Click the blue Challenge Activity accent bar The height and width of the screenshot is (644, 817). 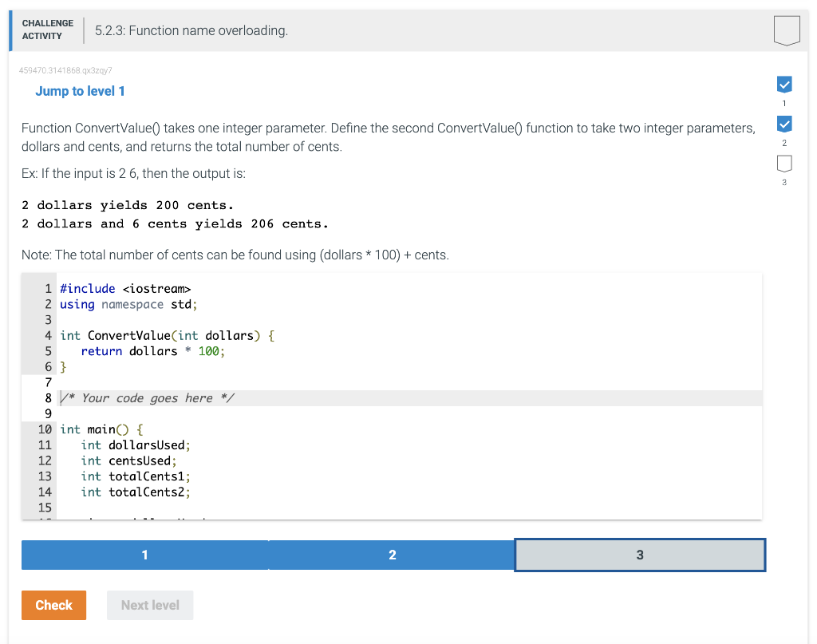coord(9,30)
